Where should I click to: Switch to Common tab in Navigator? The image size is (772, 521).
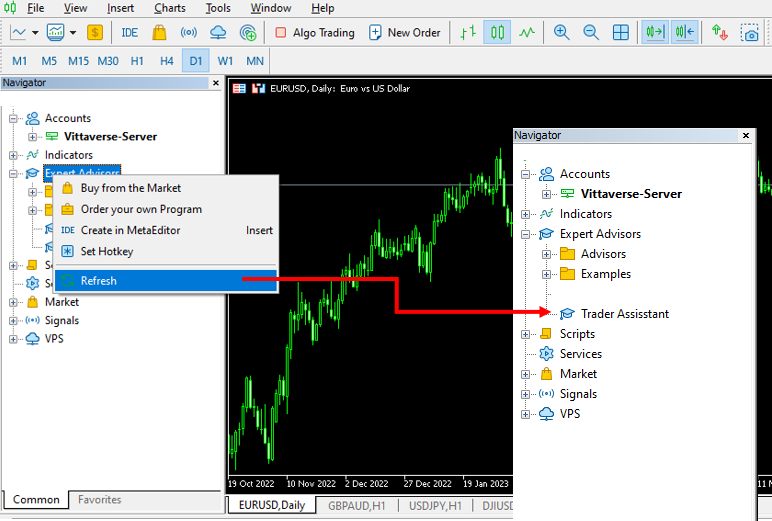point(36,499)
